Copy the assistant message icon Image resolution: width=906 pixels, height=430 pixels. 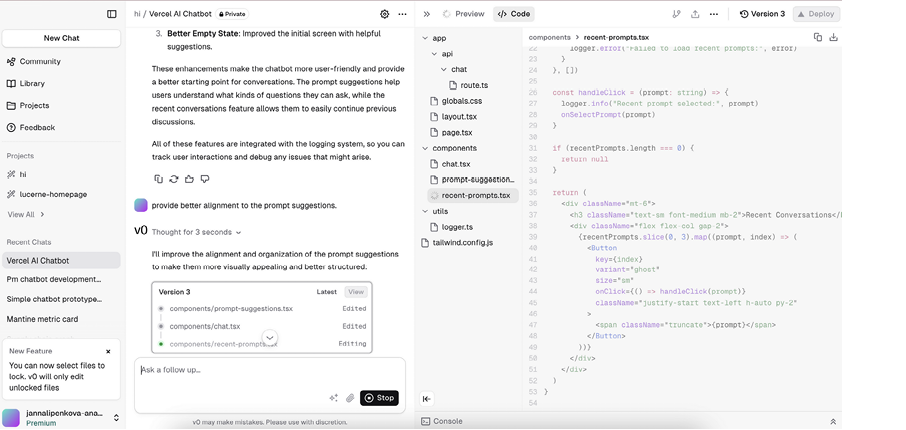coord(158,179)
